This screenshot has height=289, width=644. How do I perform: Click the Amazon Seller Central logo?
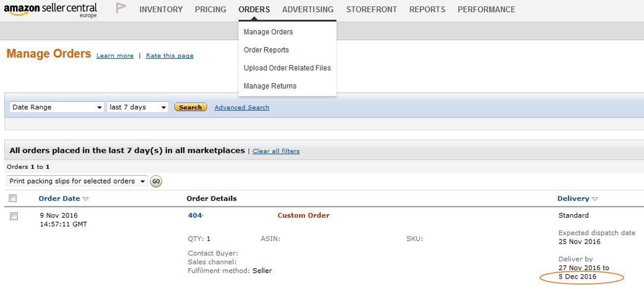(50, 10)
